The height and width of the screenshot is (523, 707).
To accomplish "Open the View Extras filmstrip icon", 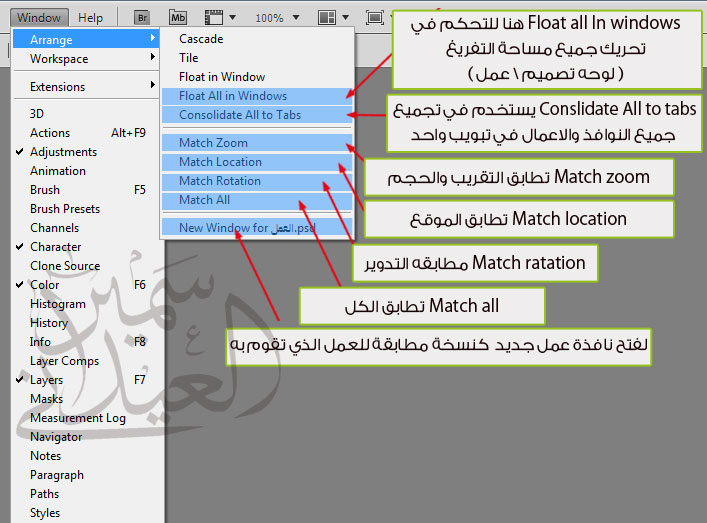I will [x=214, y=18].
